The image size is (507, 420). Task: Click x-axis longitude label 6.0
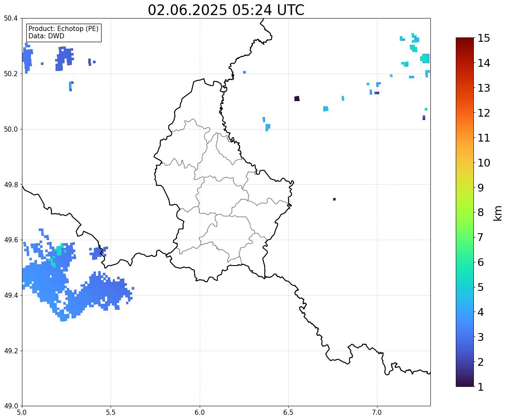coord(200,413)
